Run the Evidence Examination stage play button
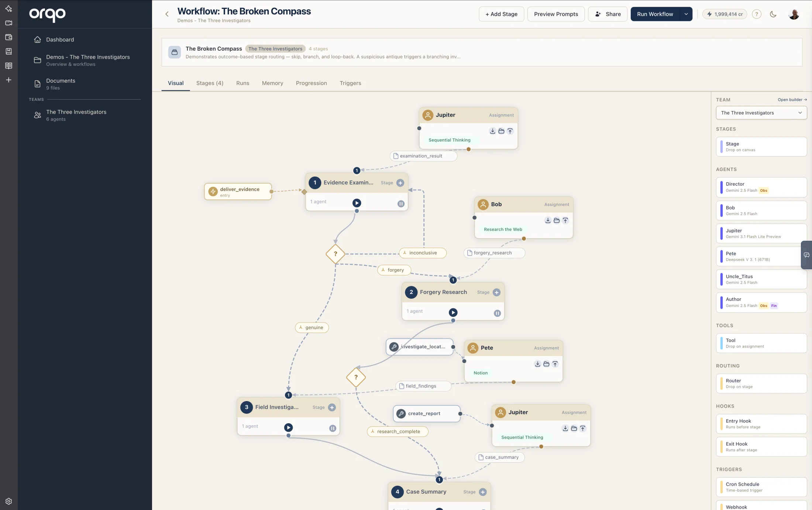The image size is (812, 510). point(357,203)
